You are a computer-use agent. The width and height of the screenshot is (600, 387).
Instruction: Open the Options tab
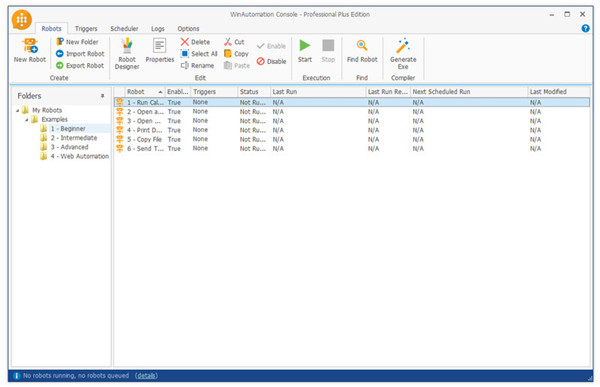(x=188, y=28)
